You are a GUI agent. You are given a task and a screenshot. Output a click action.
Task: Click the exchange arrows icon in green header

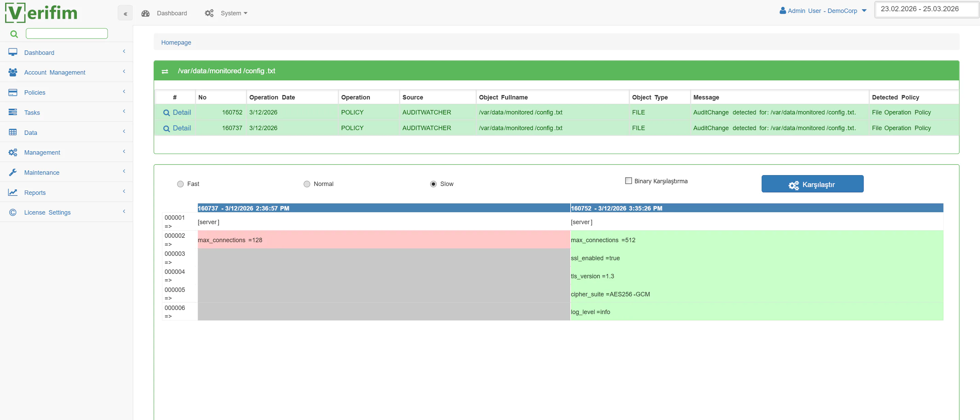tap(165, 71)
